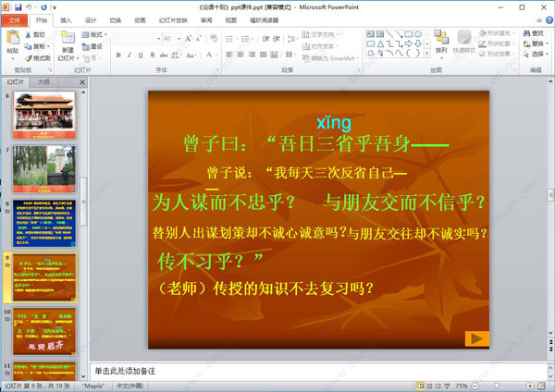Screen dimensions: 555x392
Task: Toggle strikethrough abc button
Action: (164, 55)
